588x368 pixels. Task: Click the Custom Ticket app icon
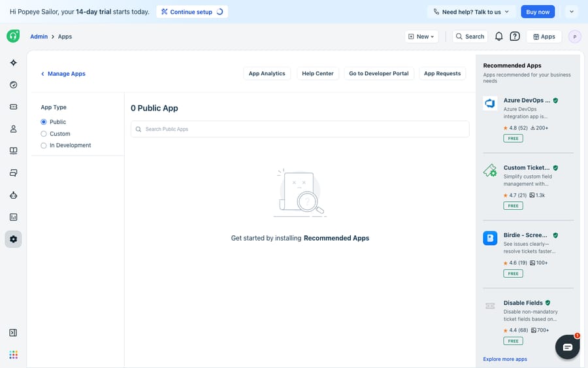click(490, 171)
